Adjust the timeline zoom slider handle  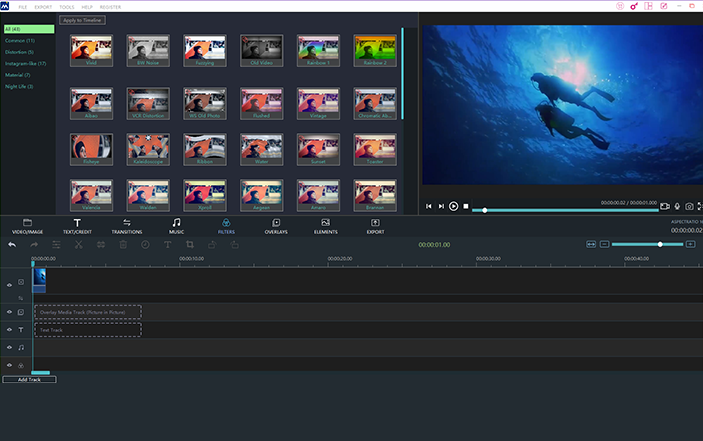tap(660, 244)
